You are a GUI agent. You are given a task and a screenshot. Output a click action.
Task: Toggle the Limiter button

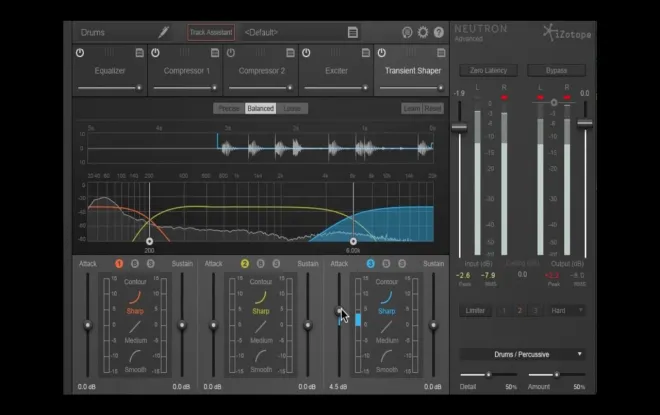point(475,311)
